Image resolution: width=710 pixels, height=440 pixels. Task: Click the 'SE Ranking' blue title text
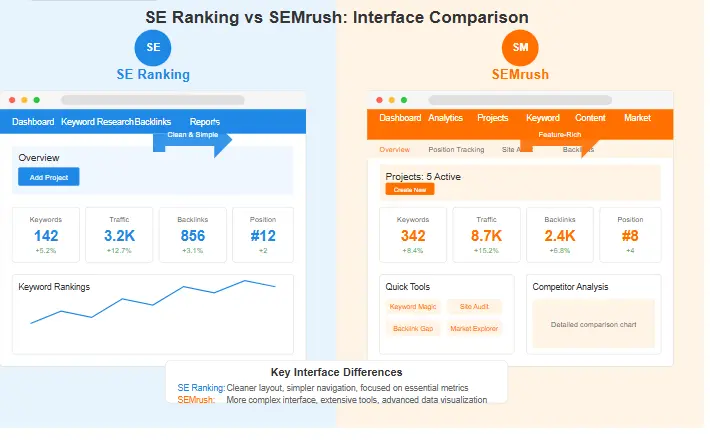153,74
